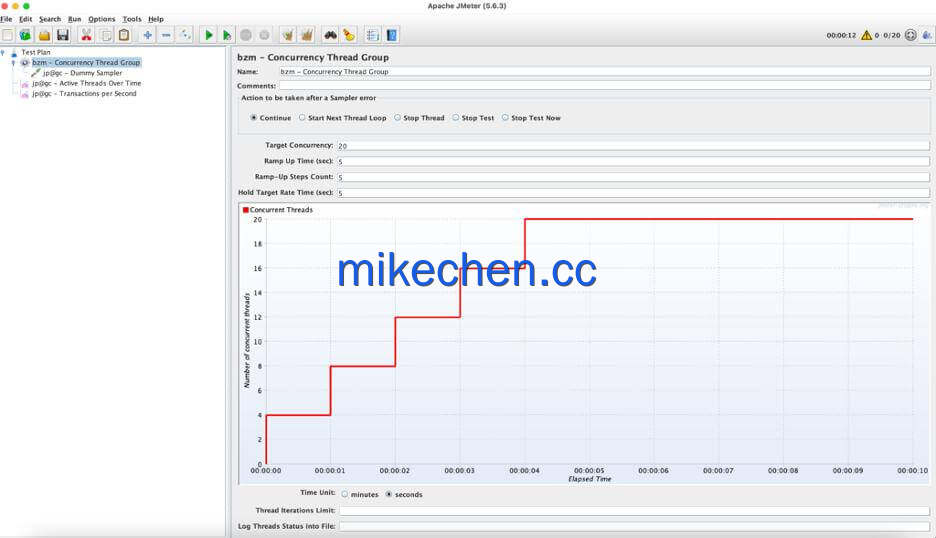Open the Options menu
This screenshot has width=936, height=538.
click(x=102, y=19)
